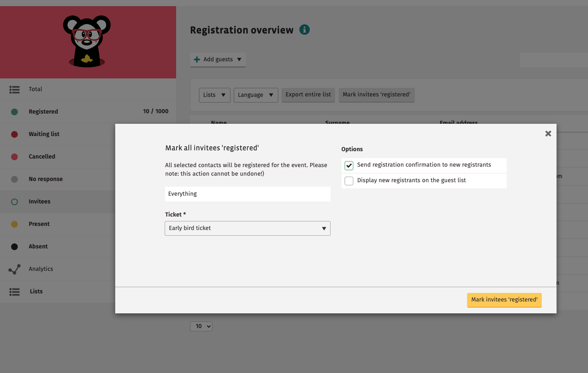Confirm with the yellow Mark invitees 'registered' button
Screen dimensions: 588x373
pyautogui.click(x=504, y=300)
